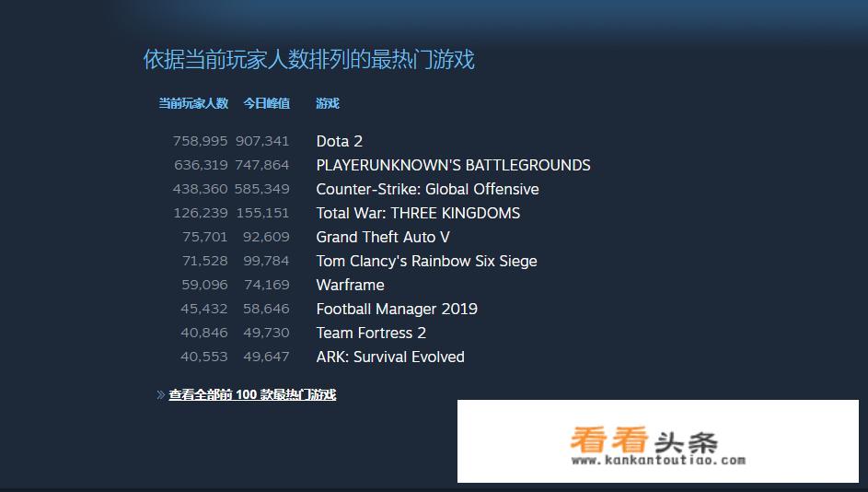Select peak value 155,151

262,213
